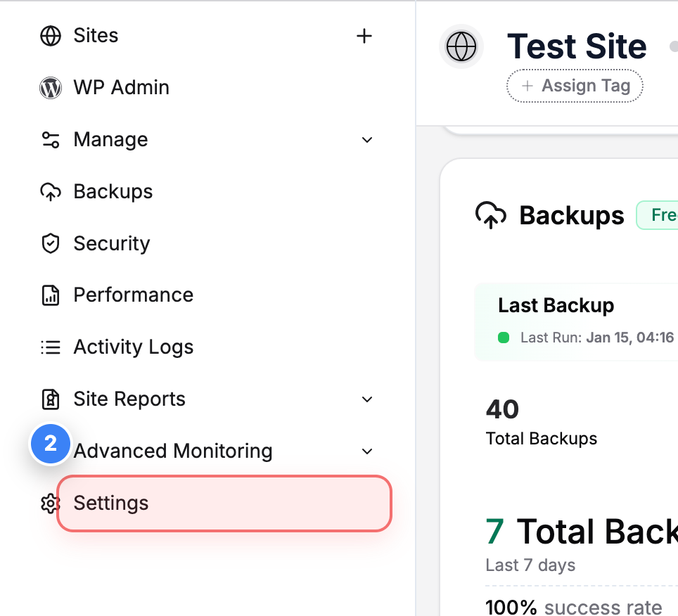
Task: Click the Sites globe icon
Action: pos(51,35)
